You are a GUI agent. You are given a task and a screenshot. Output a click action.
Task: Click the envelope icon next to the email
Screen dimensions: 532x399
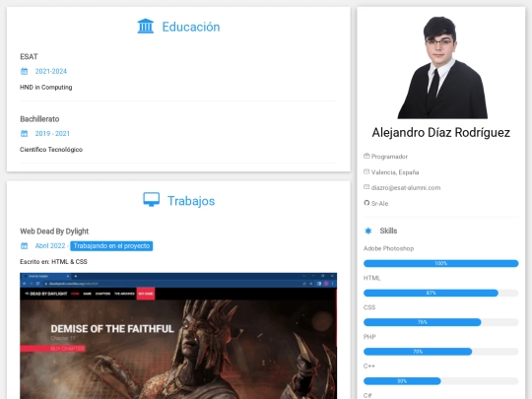366,187
